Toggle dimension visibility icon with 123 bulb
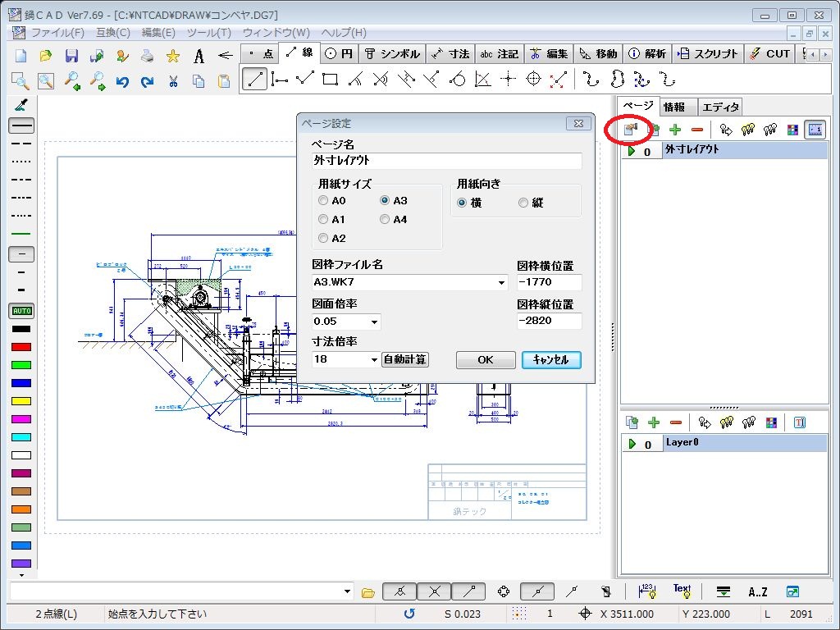 [648, 591]
